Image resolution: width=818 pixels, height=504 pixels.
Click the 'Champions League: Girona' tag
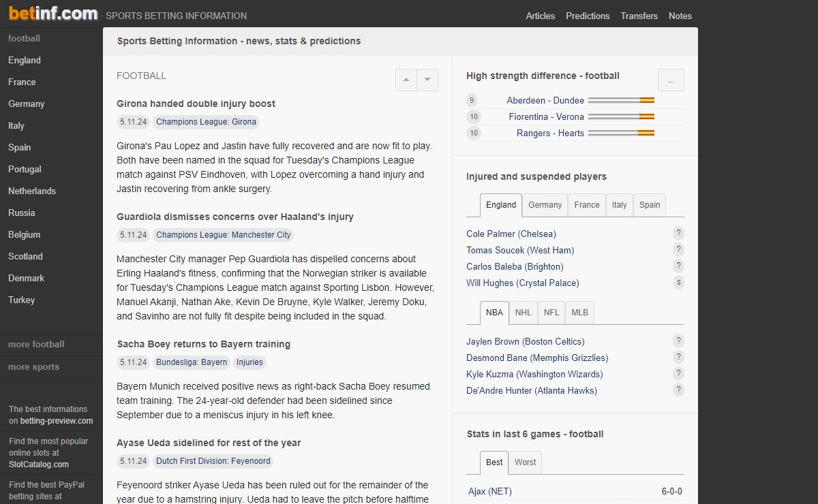tap(207, 122)
